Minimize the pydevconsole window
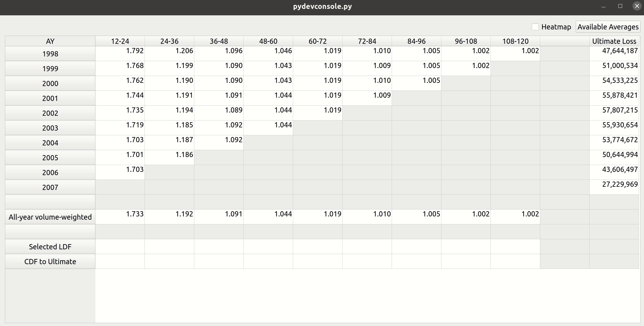Screen dimensions: 644x326 pos(603,6)
